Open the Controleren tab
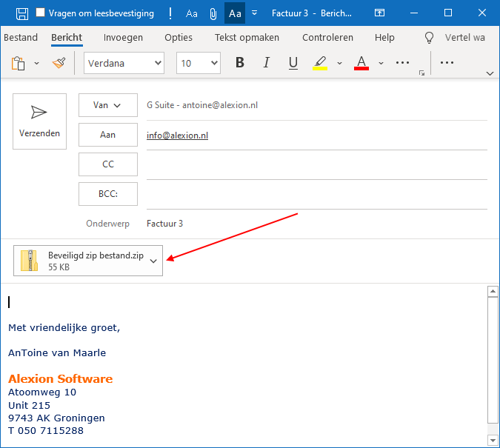The height and width of the screenshot is (448, 500). [x=327, y=38]
